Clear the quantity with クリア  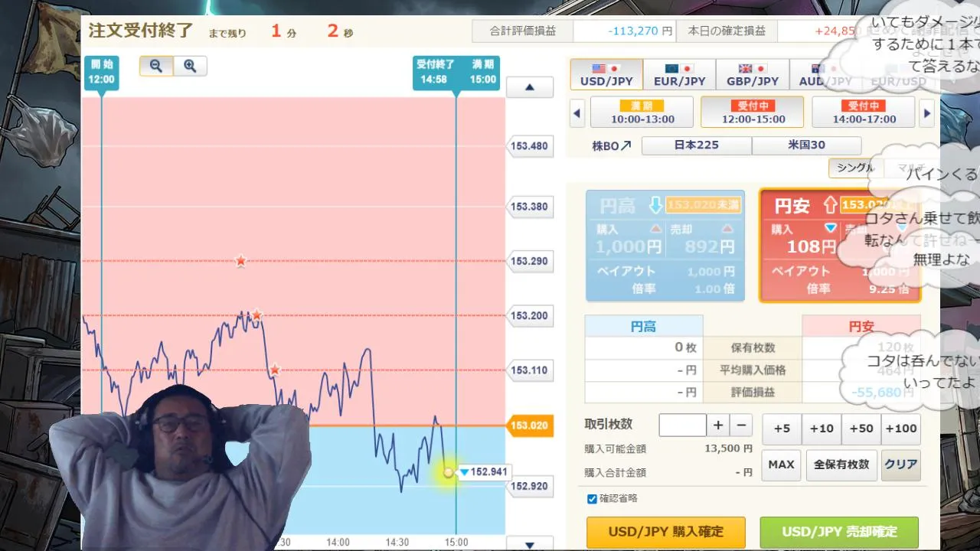900,465
